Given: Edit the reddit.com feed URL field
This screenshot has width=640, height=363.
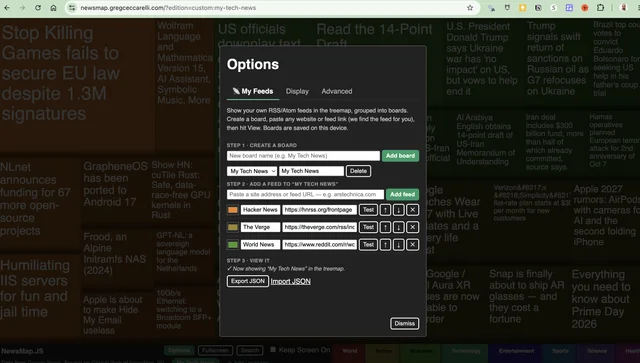Looking at the screenshot, I should click(320, 245).
